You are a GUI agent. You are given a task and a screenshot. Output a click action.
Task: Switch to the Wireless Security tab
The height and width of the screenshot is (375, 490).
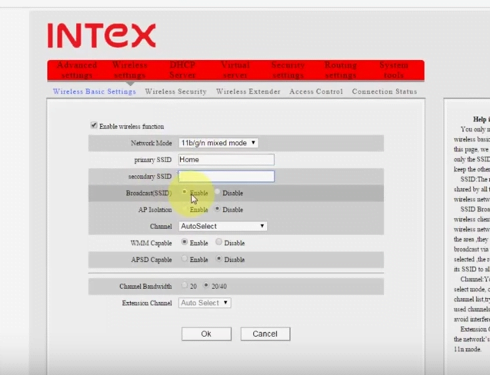(176, 92)
